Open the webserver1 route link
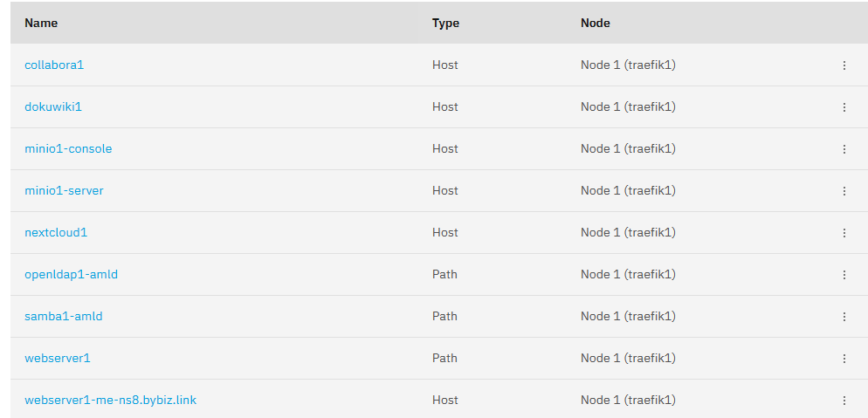868x418 pixels. click(57, 358)
